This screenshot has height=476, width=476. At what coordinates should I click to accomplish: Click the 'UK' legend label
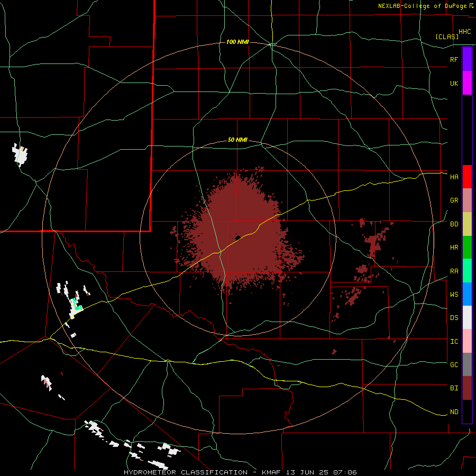(x=454, y=83)
